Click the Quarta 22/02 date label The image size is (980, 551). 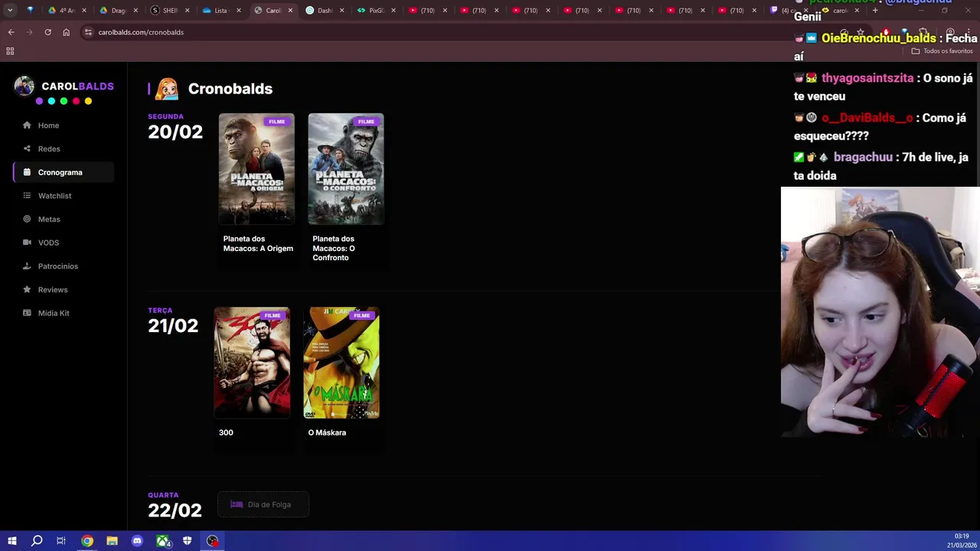(175, 506)
